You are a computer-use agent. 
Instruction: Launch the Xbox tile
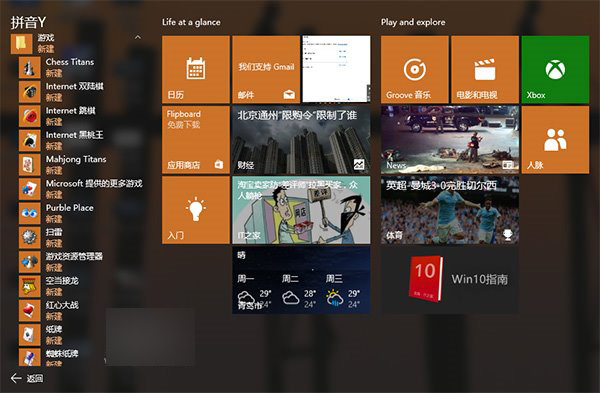(x=555, y=70)
